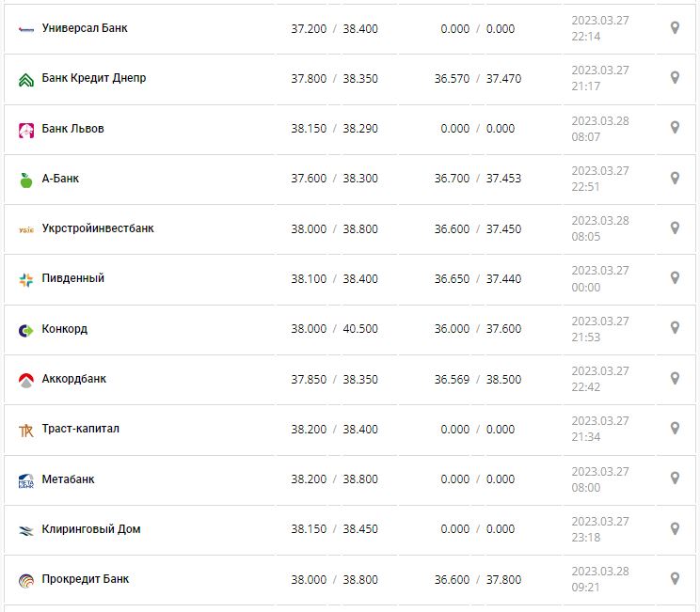Viewport: 700px width, 612px height.
Task: Click the Пивденный bank logo icon
Action: (x=26, y=279)
